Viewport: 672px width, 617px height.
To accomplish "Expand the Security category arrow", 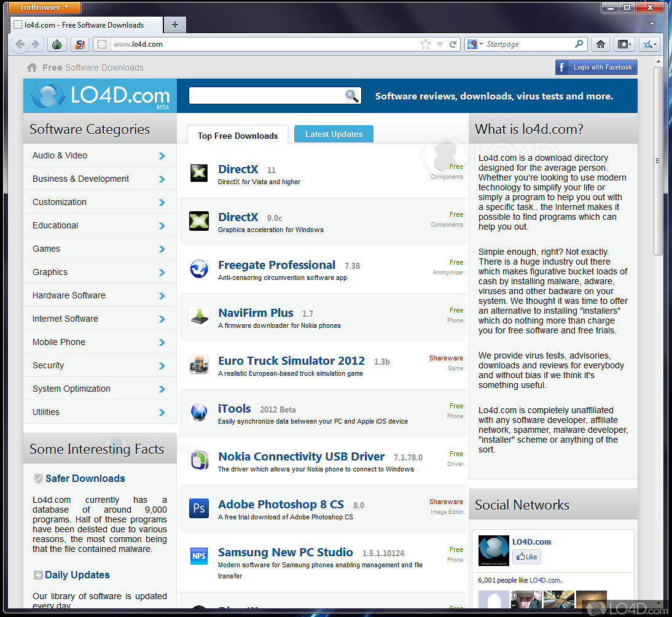I will click(x=162, y=366).
